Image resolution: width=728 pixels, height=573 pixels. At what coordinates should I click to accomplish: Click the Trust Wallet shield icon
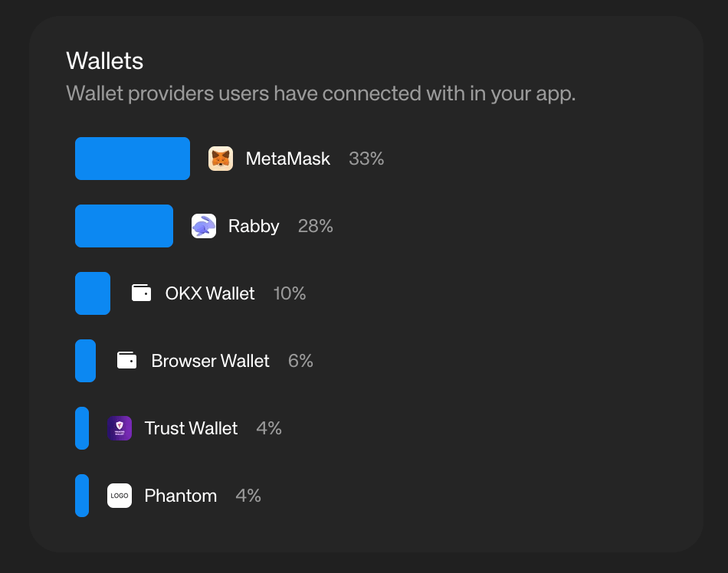click(120, 428)
